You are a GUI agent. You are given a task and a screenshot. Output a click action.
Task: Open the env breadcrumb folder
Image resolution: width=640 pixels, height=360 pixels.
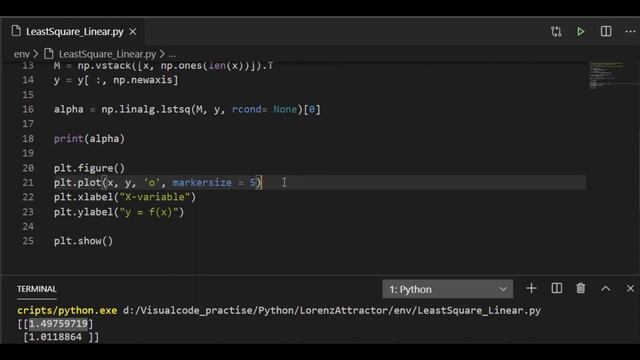tap(21, 54)
